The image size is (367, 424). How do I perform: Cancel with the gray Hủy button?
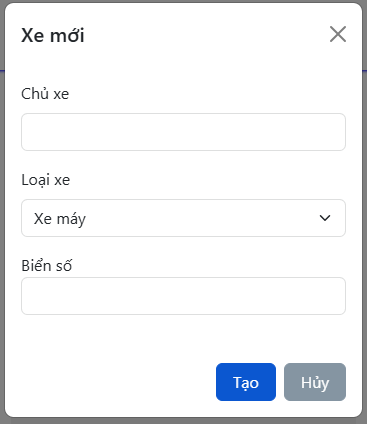click(315, 382)
